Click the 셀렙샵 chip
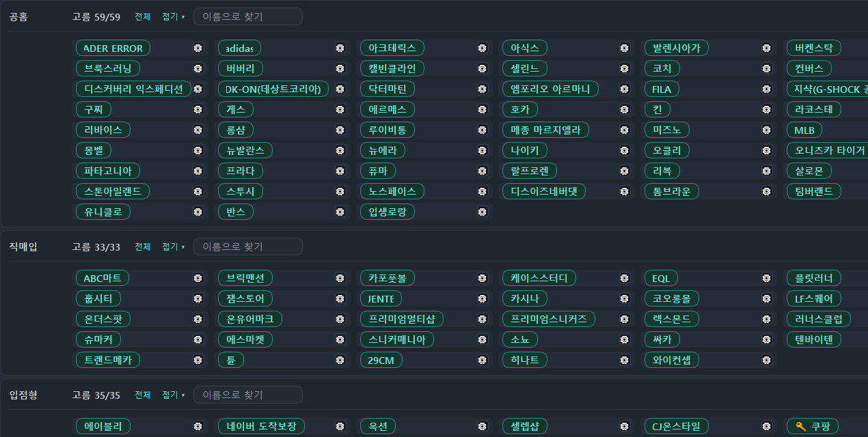Image resolution: width=868 pixels, height=437 pixels. click(x=525, y=426)
